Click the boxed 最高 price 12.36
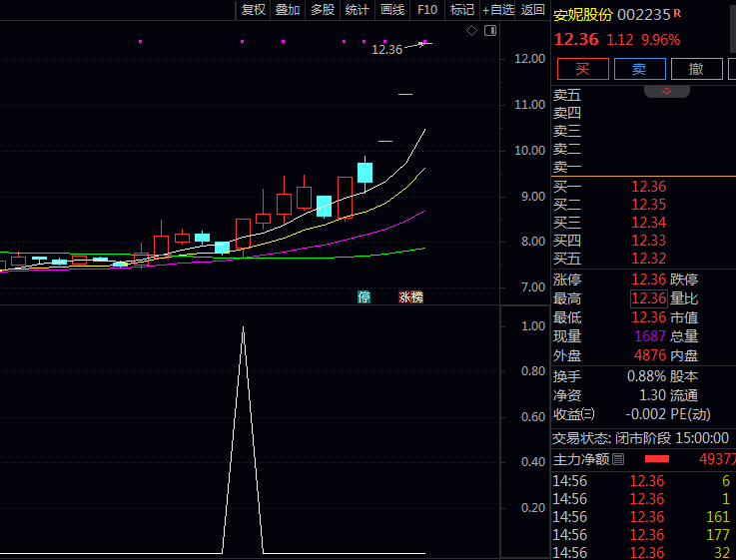Screen dimensions: 736x560 (648, 298)
